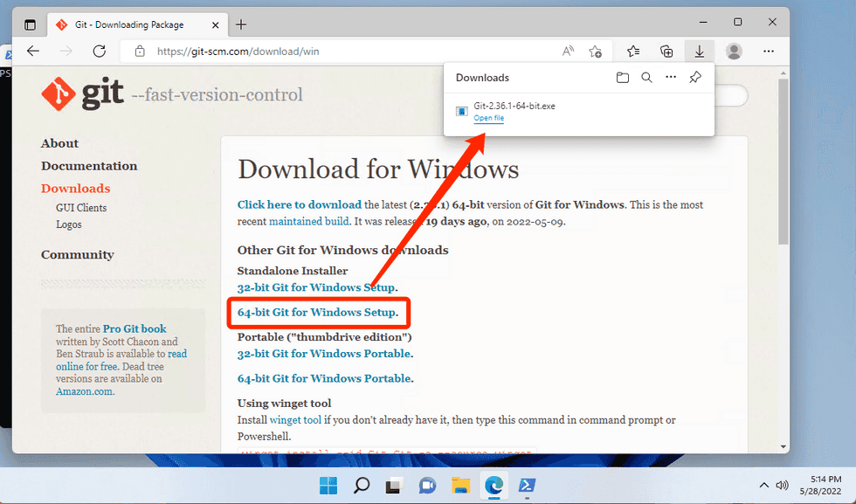Close the Git - Downloading Package tab

coord(215,25)
